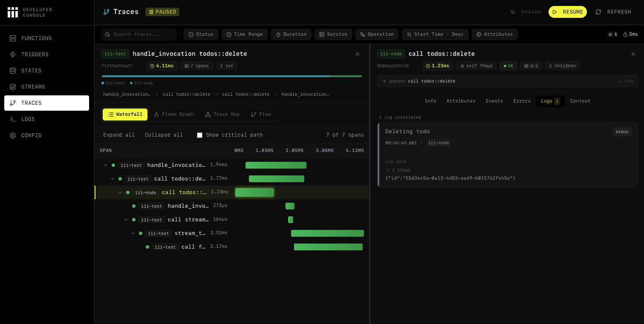The height and width of the screenshot is (324, 644).
Task: Switch to the Flame Graph view
Action: pyautogui.click(x=174, y=114)
